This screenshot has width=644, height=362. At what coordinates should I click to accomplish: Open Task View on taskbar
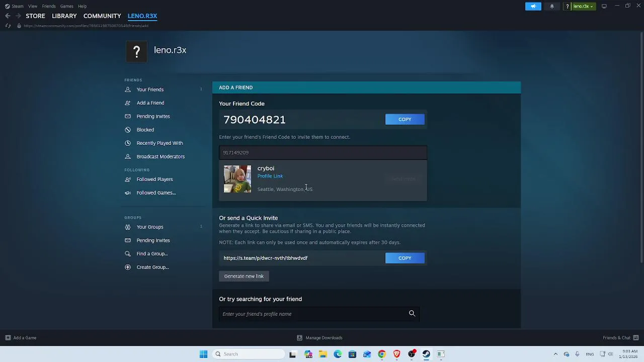pos(292,354)
